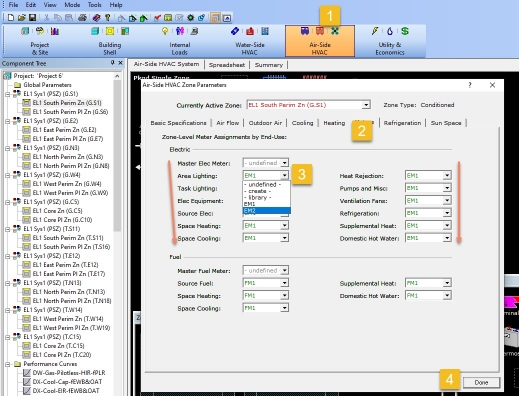This screenshot has height=396, width=519.
Task: Click the yellow question-mark help toolbar icon
Action: pyautogui.click(x=108, y=18)
